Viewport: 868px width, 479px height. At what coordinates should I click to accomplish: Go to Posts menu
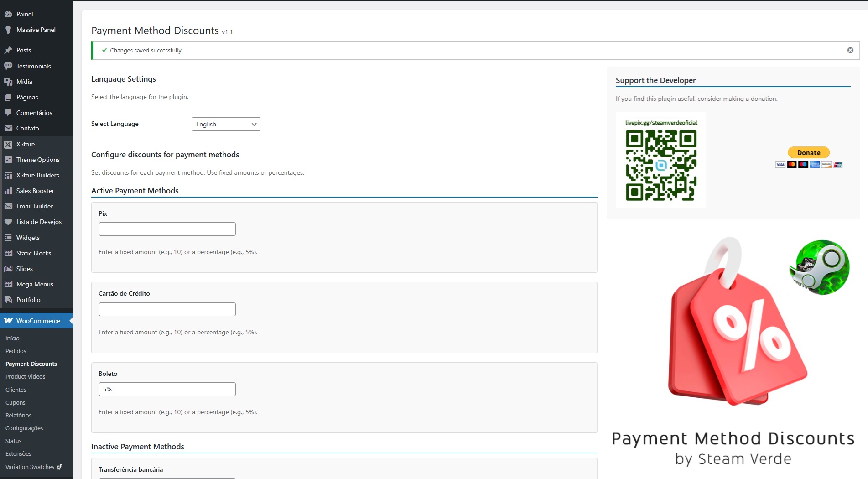tap(24, 50)
